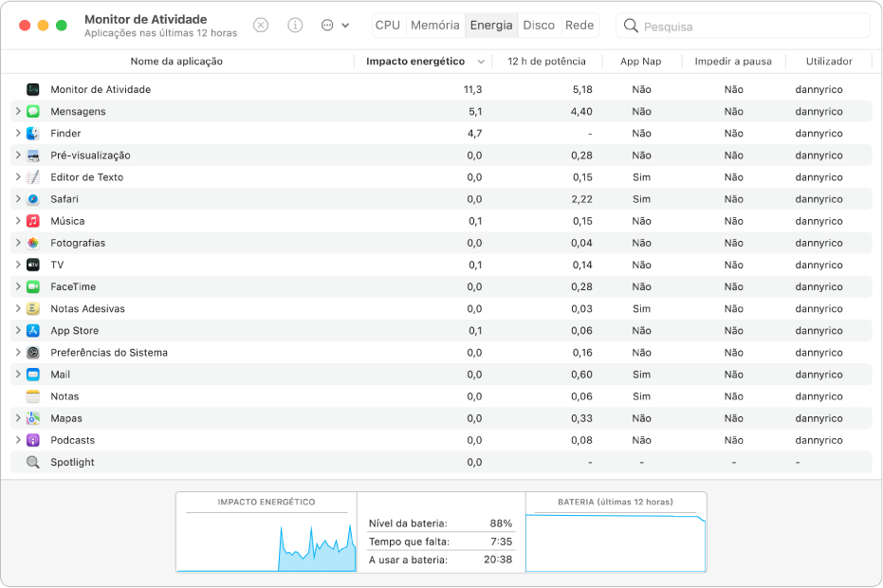The width and height of the screenshot is (883, 588).
Task: Select the Spotlight row name
Action: (73, 463)
